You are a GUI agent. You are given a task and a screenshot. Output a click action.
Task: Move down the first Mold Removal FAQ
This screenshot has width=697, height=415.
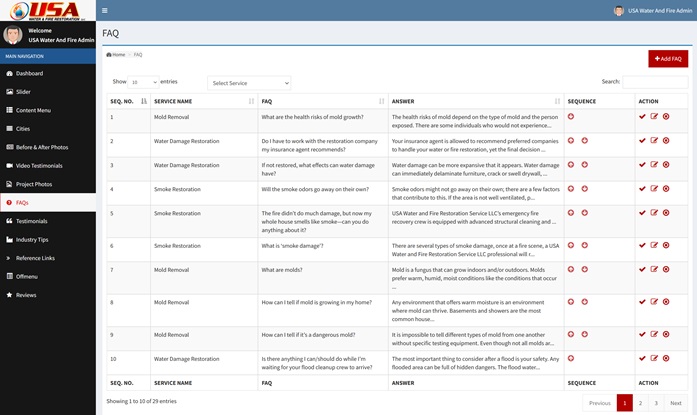click(x=571, y=117)
